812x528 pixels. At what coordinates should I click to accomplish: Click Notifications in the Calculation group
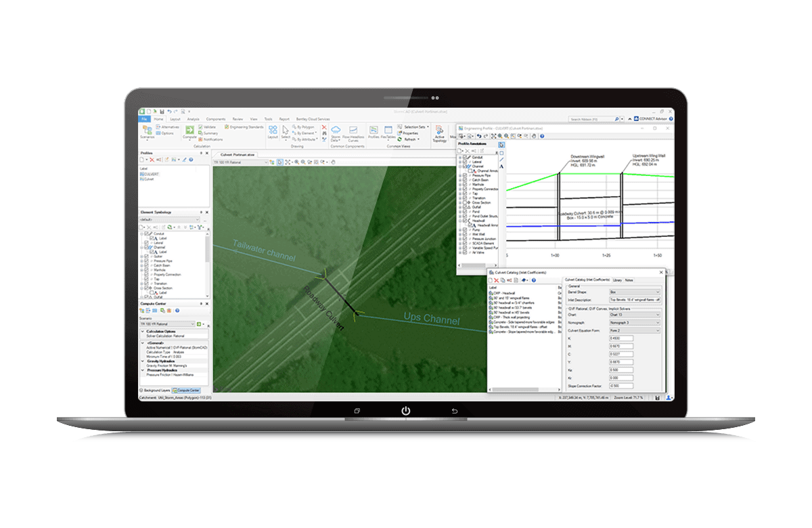210,139
